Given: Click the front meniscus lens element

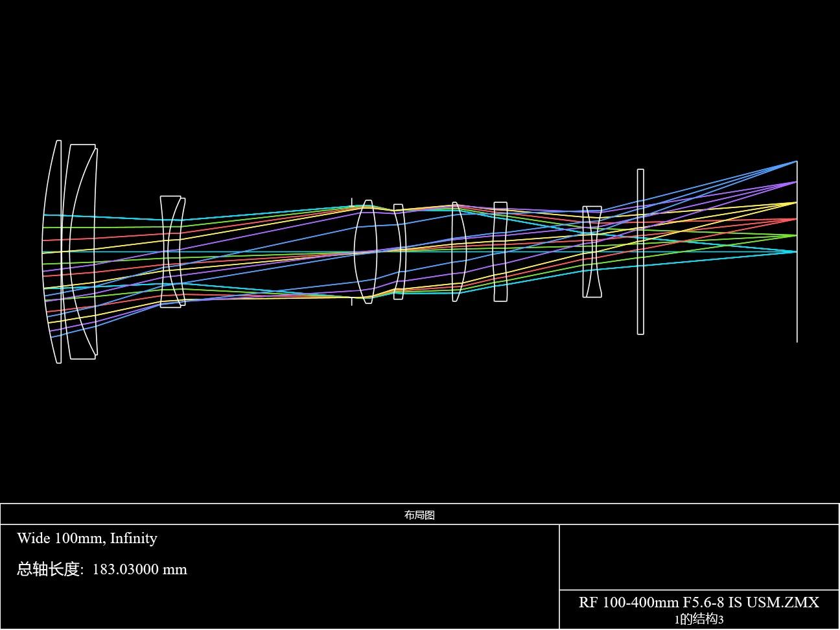Looking at the screenshot, I should pyautogui.click(x=52, y=251).
